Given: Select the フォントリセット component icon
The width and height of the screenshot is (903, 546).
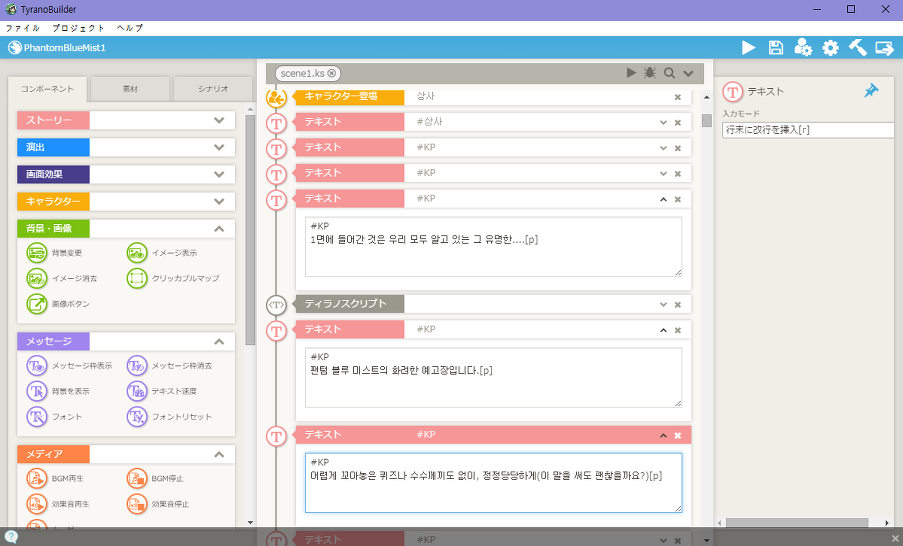Looking at the screenshot, I should click(137, 416).
